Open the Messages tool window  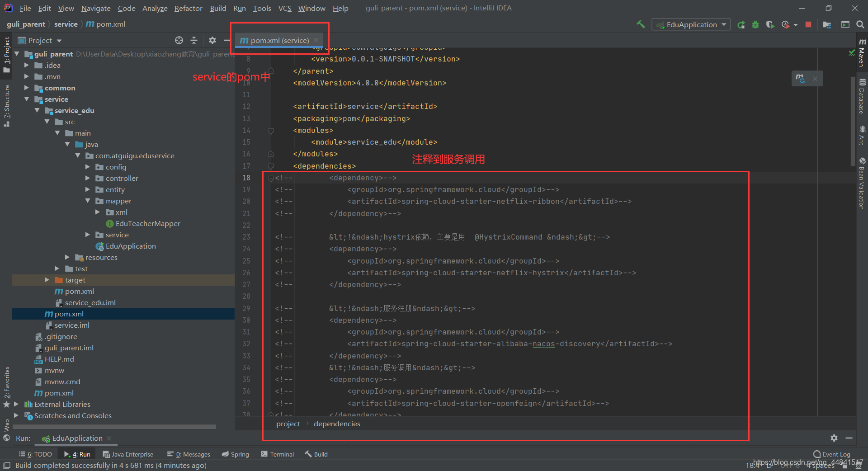(189, 454)
